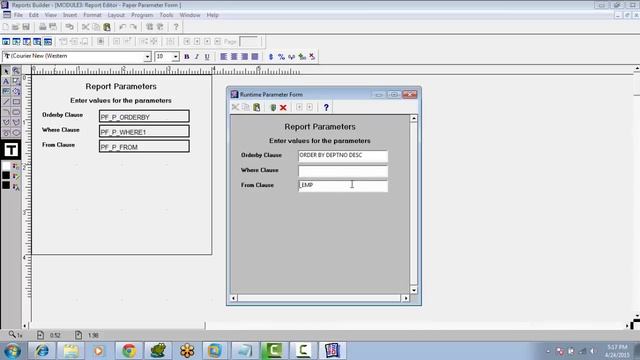
Task: Open the File menu
Action: pos(18,15)
